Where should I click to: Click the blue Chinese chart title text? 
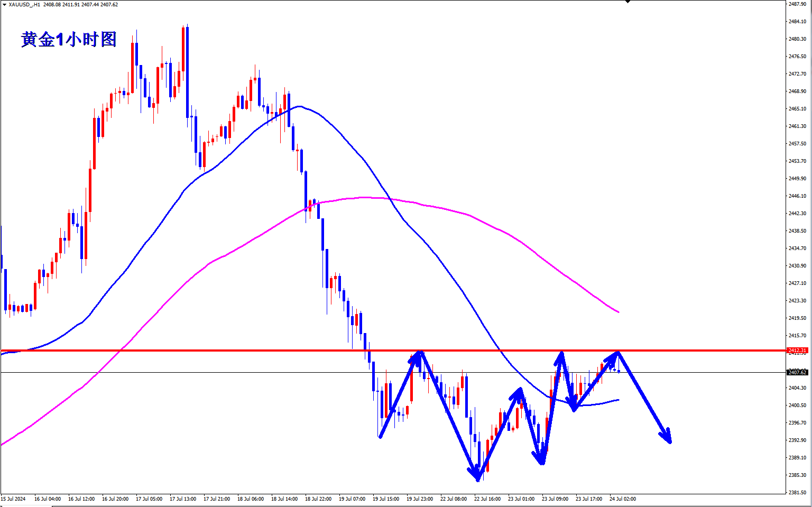click(x=69, y=40)
